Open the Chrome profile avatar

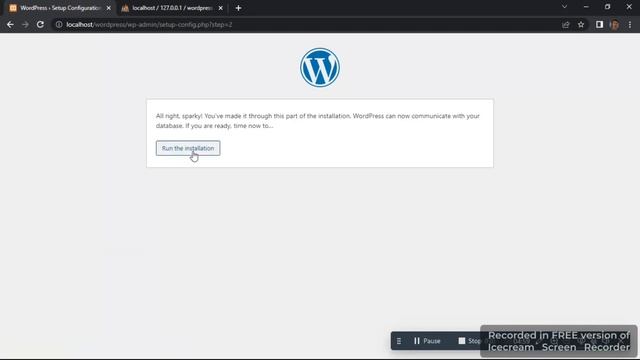614,24
